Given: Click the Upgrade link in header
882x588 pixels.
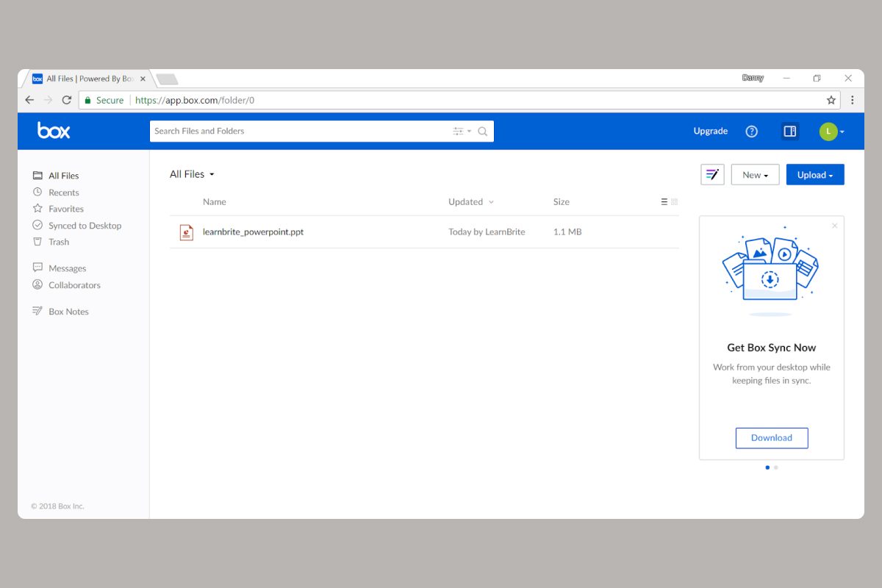Looking at the screenshot, I should click(x=710, y=132).
